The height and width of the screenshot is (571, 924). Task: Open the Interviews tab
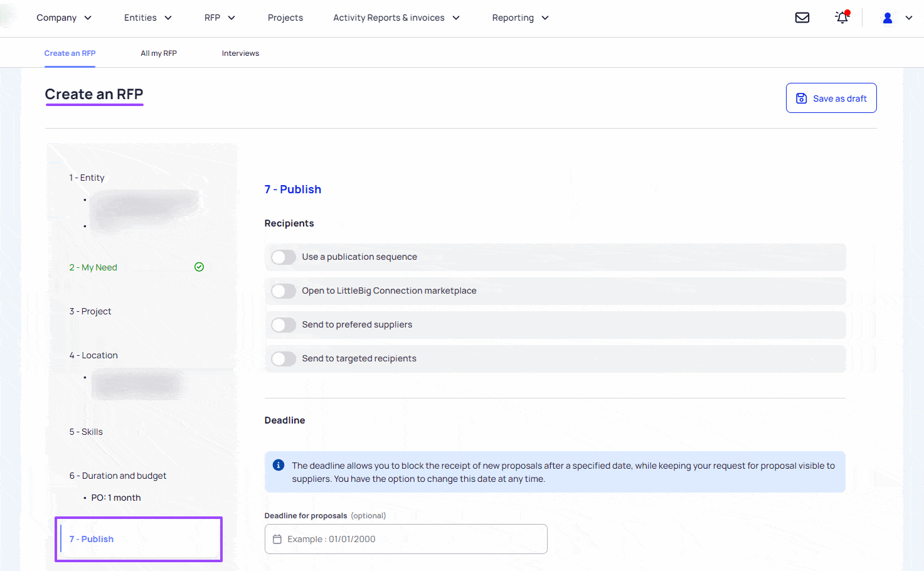[x=240, y=53]
